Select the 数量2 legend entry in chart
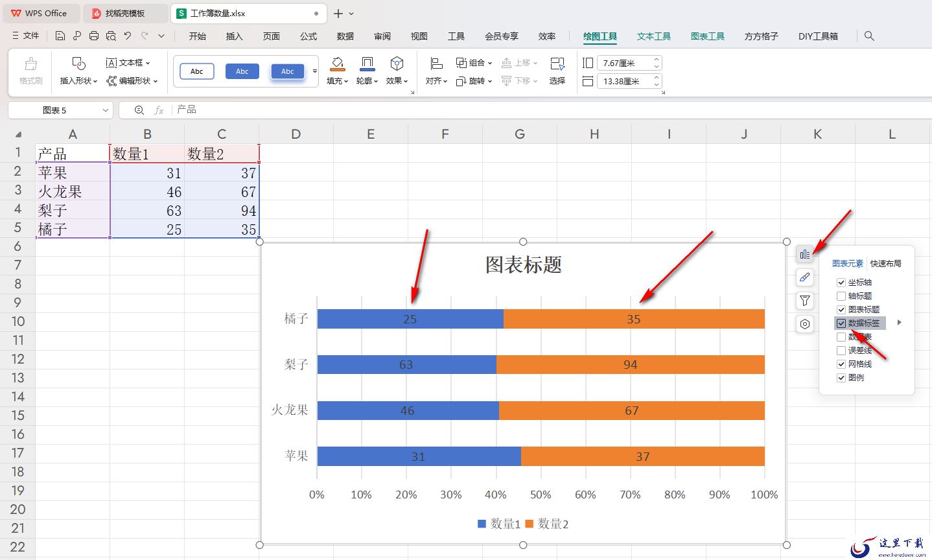This screenshot has width=932, height=560. [x=546, y=524]
